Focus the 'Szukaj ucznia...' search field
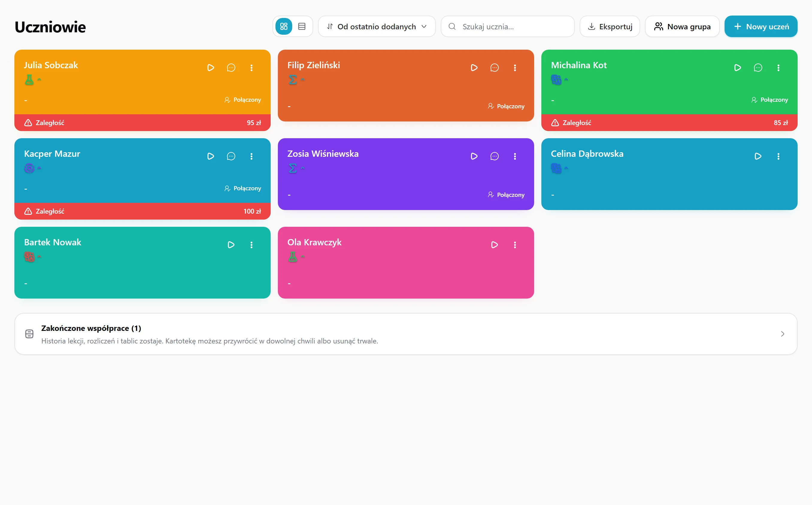 pos(507,26)
